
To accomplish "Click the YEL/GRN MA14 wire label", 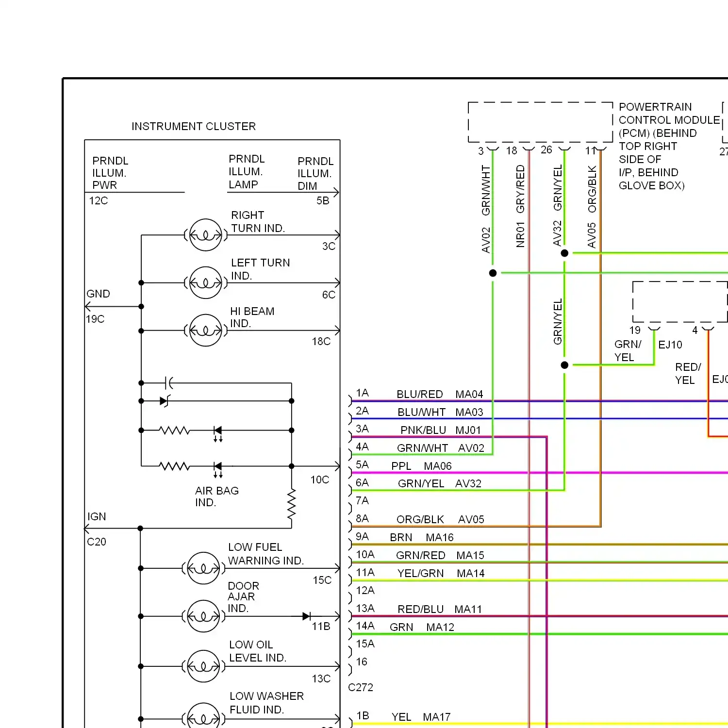I will 441,573.
